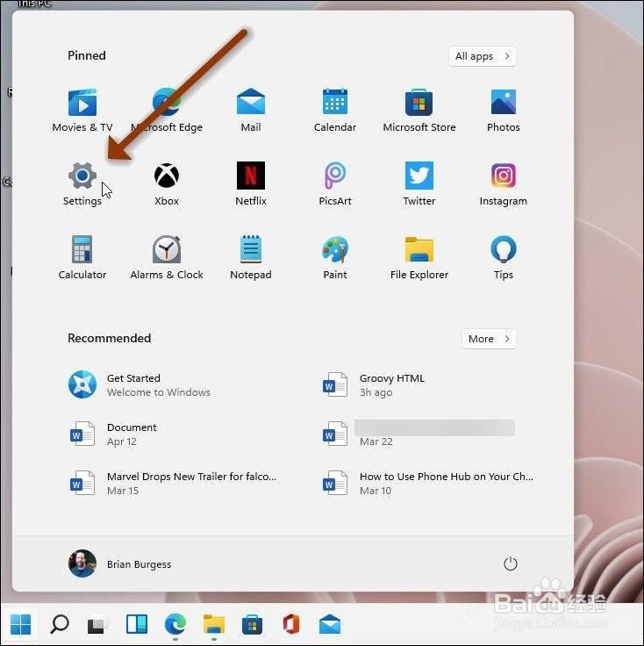
Task: Open Mail from the taskbar
Action: [329, 624]
